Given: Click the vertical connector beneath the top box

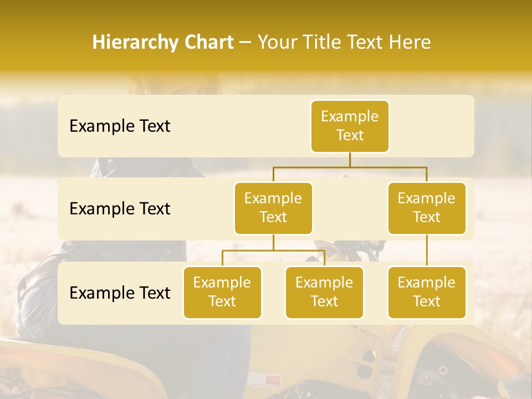Looking at the screenshot, I should pyautogui.click(x=350, y=160).
